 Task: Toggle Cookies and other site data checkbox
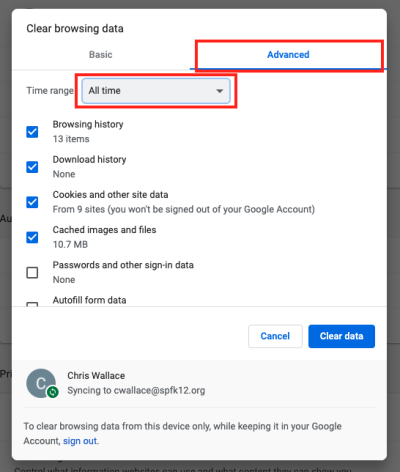(32, 202)
